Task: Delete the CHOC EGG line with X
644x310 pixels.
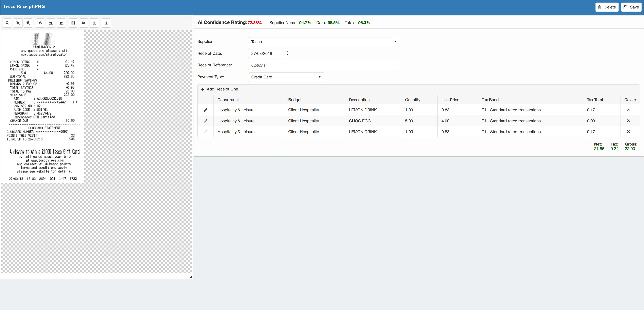Action: [x=628, y=121]
